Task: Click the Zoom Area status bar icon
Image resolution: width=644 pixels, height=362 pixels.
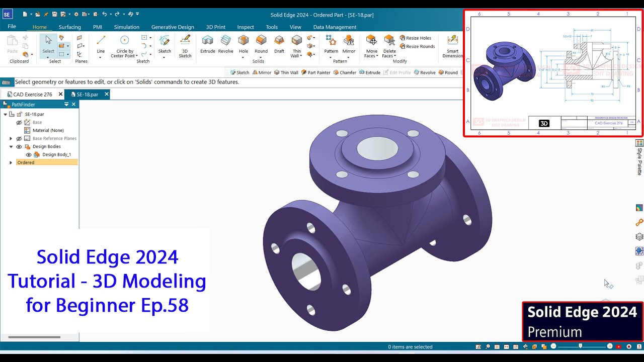Action: coord(478,346)
